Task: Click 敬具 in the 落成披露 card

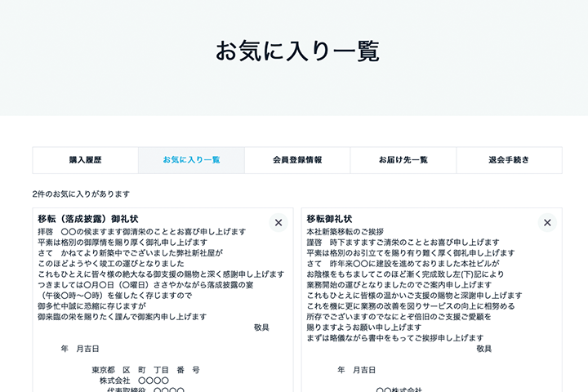Action: [x=261, y=327]
